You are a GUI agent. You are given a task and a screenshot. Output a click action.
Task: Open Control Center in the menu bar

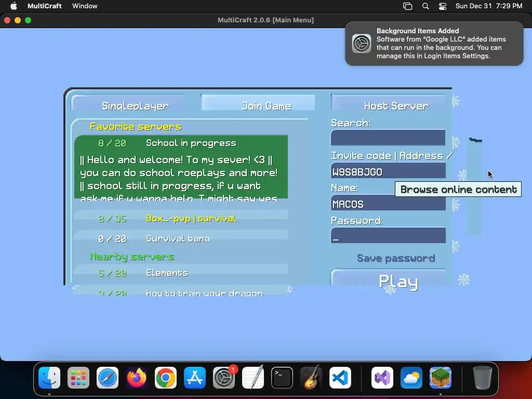click(443, 6)
